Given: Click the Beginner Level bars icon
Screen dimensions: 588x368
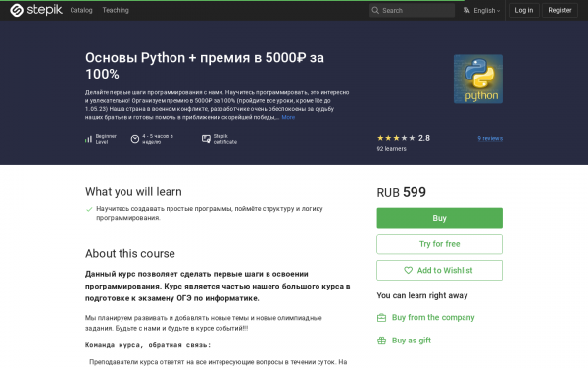Looking at the screenshot, I should click(x=88, y=139).
